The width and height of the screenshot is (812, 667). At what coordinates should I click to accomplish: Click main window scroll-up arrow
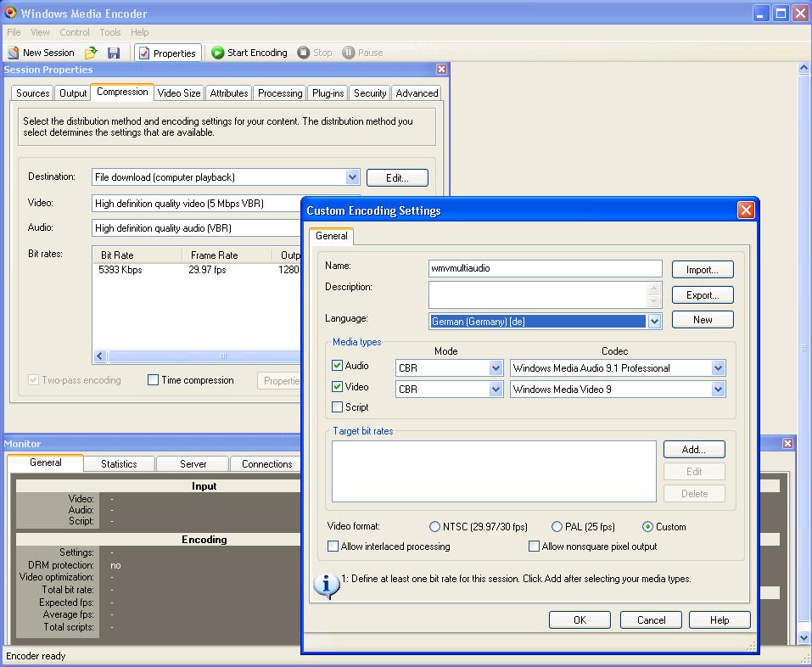[804, 68]
